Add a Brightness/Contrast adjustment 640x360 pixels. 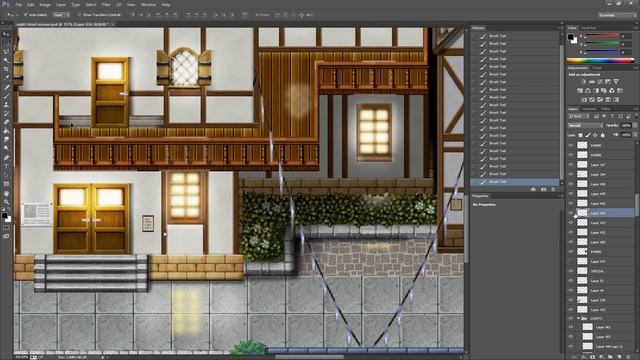coord(584,82)
